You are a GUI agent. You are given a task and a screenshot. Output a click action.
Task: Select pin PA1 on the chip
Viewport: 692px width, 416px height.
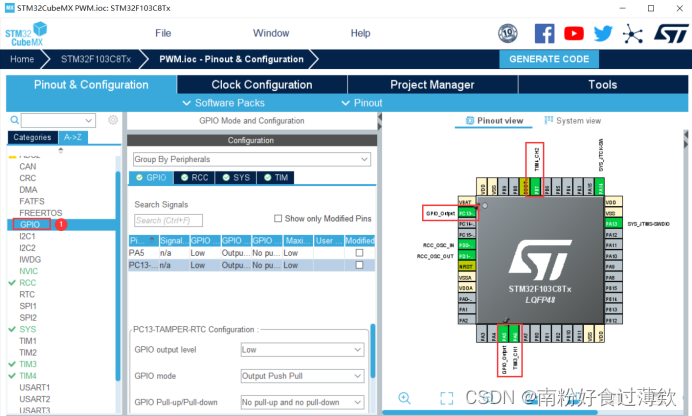pos(467,309)
